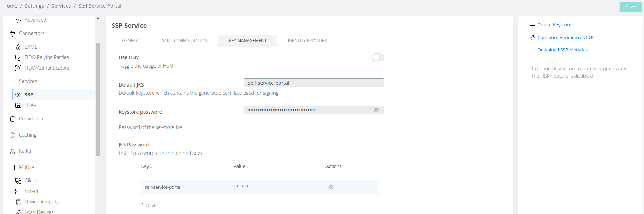The height and width of the screenshot is (214, 644).
Task: Click Create Keystore link
Action: (x=554, y=25)
